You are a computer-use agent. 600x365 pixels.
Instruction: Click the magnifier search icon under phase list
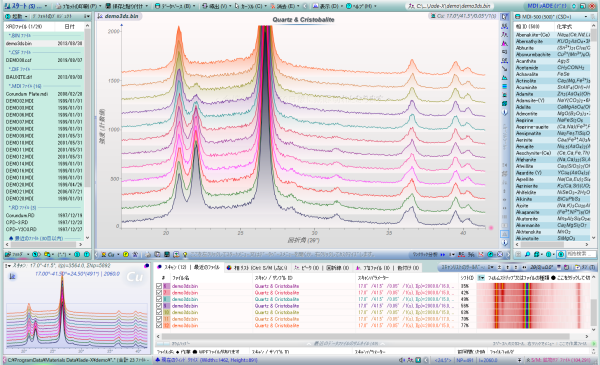tap(527, 254)
